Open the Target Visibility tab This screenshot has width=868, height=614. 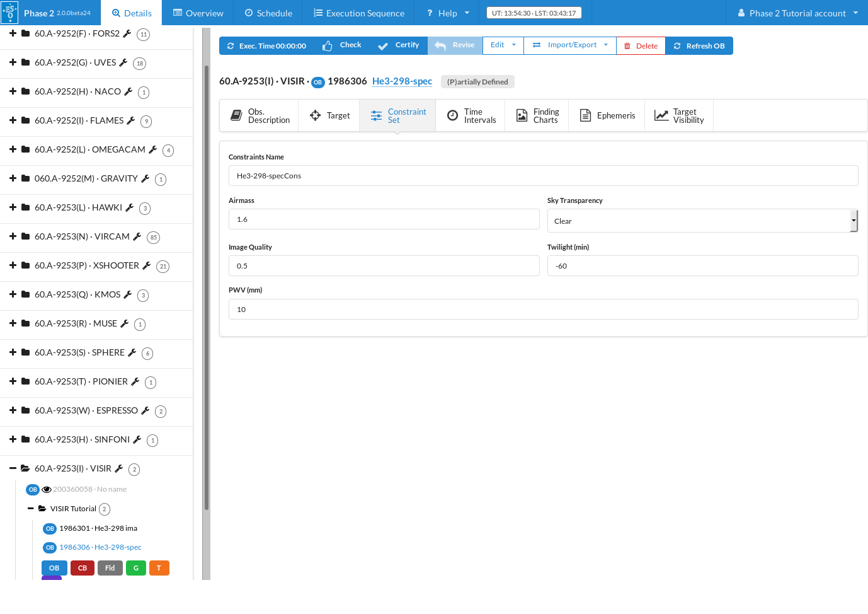(679, 116)
